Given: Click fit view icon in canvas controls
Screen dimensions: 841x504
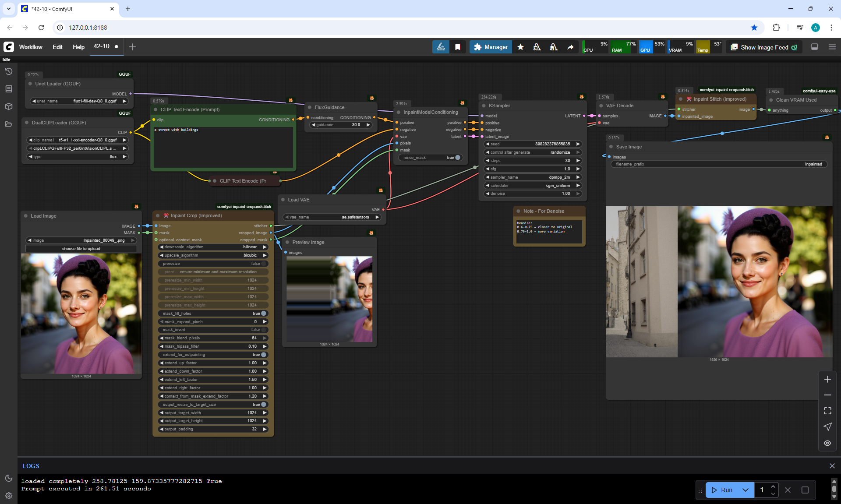Looking at the screenshot, I should point(827,411).
